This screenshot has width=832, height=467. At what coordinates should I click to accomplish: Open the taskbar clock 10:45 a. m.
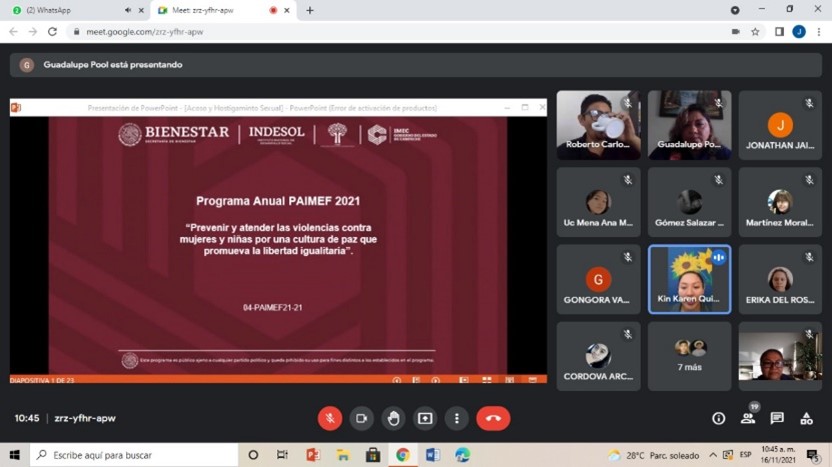[x=778, y=455]
